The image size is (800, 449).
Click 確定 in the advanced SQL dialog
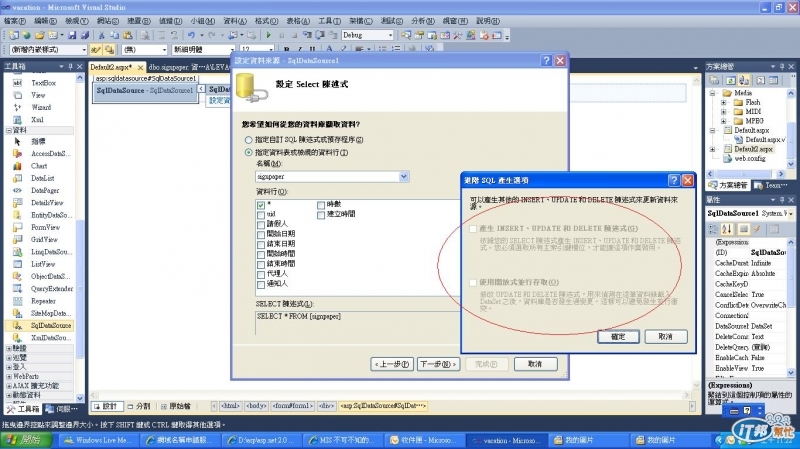coord(618,337)
